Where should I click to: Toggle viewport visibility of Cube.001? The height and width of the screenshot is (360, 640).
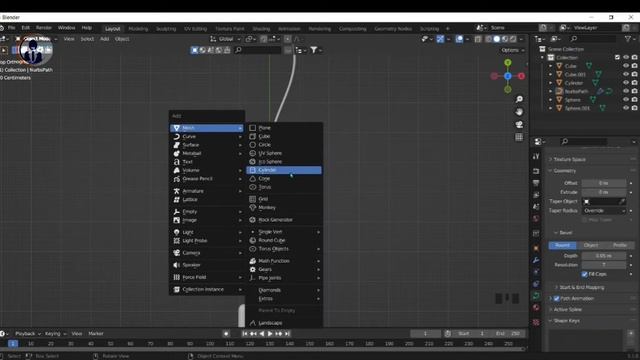point(626,74)
